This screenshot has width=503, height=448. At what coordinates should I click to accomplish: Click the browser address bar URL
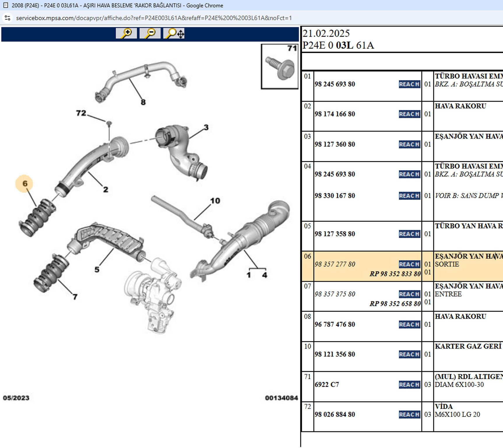point(154,18)
